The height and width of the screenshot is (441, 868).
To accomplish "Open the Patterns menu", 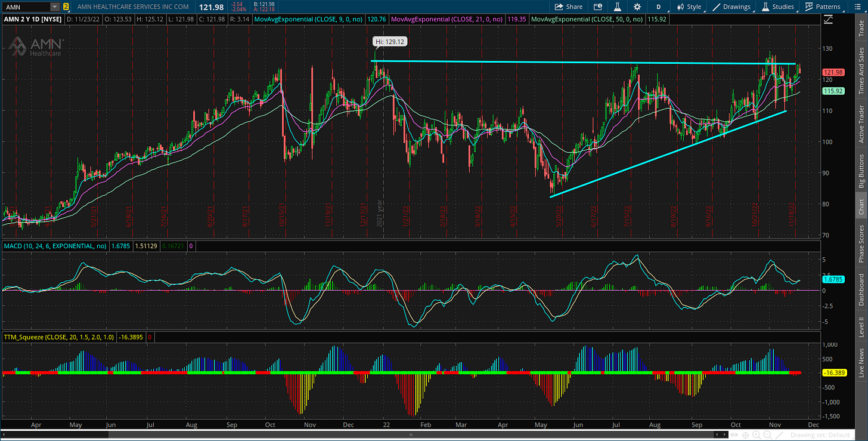I will tap(822, 7).
